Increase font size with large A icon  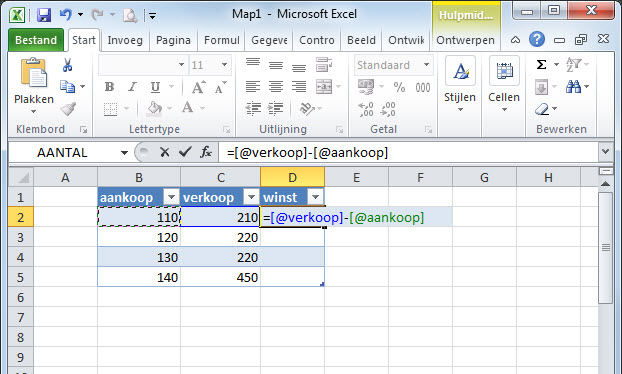(x=199, y=87)
